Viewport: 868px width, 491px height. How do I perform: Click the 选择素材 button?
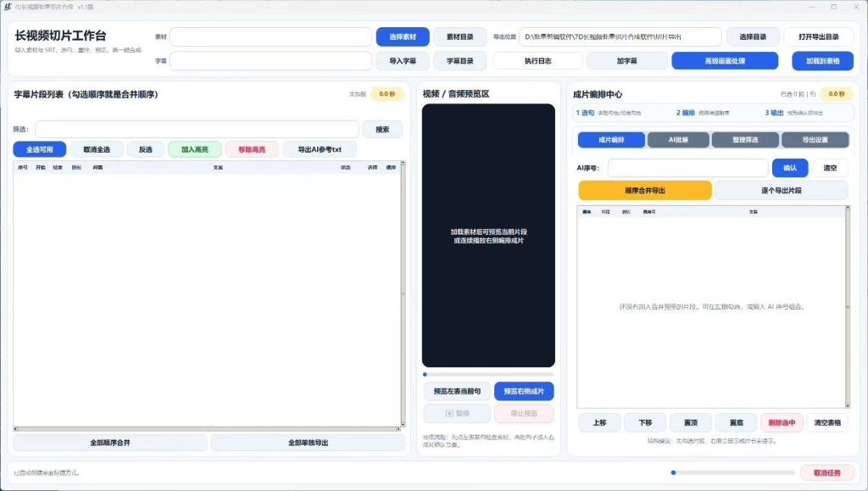coord(403,37)
